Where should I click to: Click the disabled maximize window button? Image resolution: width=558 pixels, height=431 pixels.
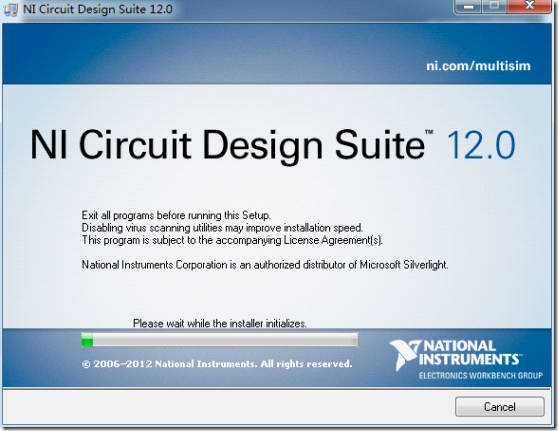[x=494, y=6]
